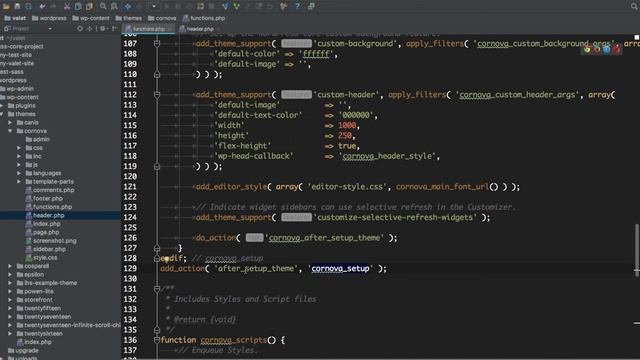Select sidebar.php in the project tree
640x360 pixels.
pos(49,249)
